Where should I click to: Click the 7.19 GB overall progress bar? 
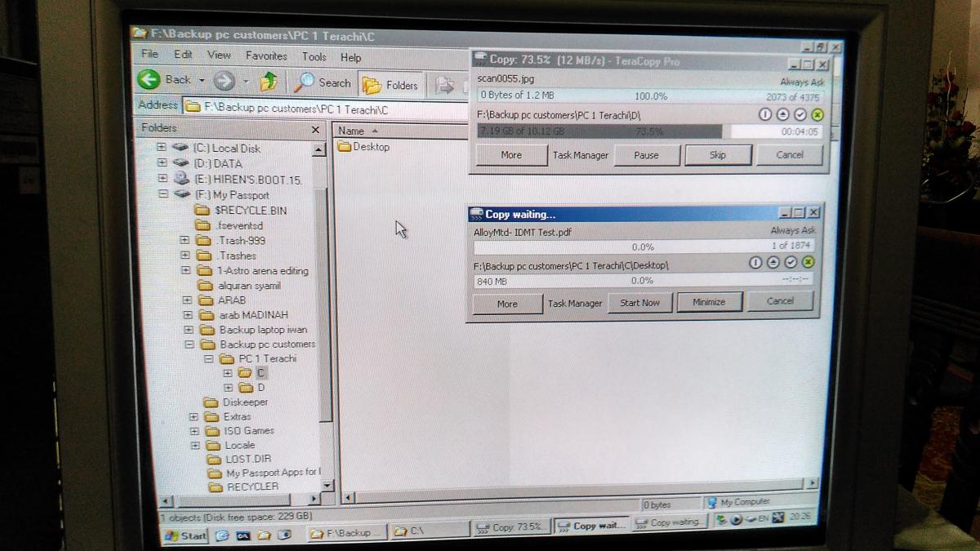(x=599, y=131)
